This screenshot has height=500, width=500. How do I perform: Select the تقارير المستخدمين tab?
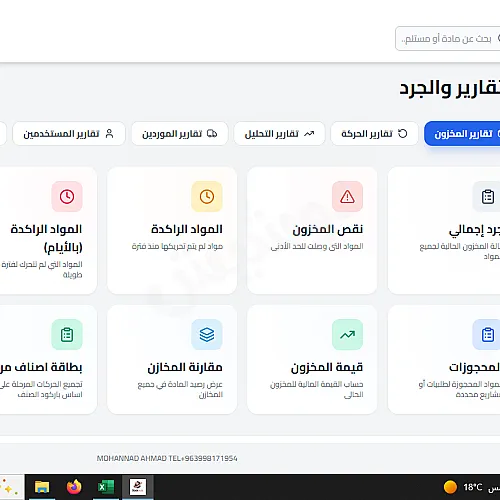69,134
